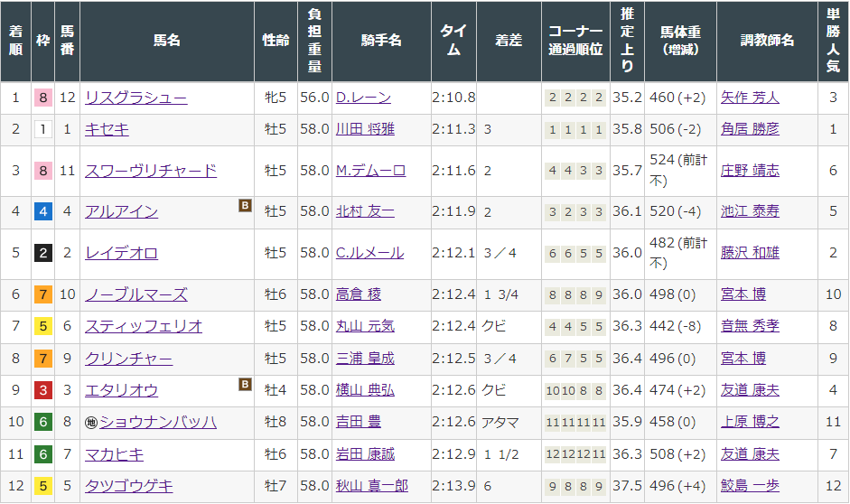Open the jockey link 高倉 稜

[359, 294]
